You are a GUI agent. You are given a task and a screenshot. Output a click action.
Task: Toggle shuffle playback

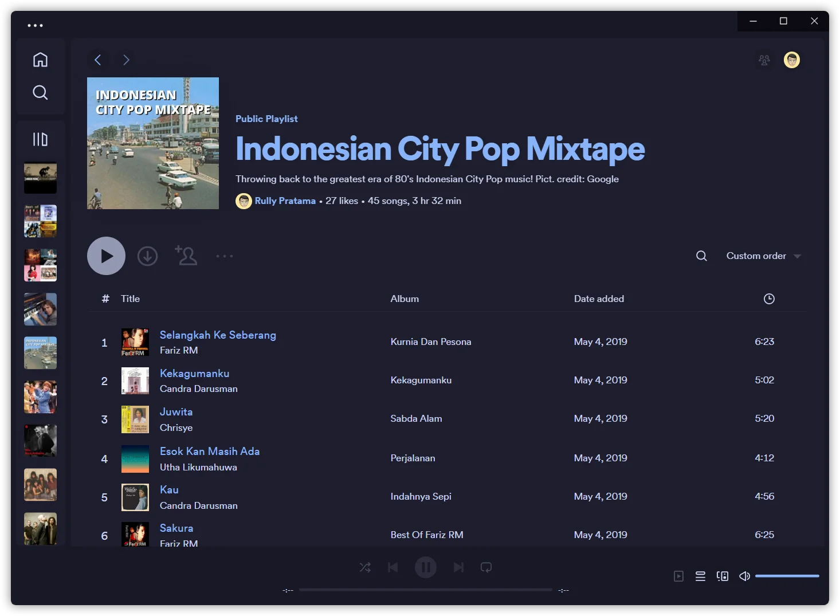[x=365, y=567]
